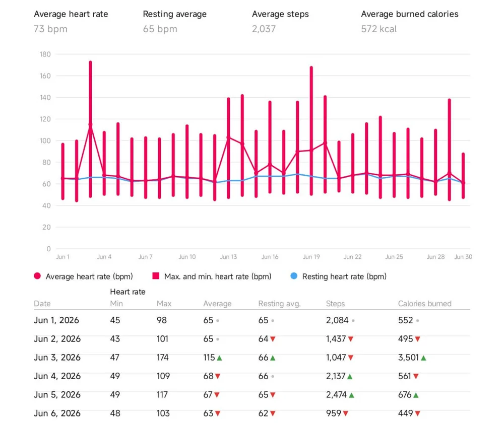Click the max heart rate 174 cell
This screenshot has width=504, height=423.
click(x=162, y=358)
